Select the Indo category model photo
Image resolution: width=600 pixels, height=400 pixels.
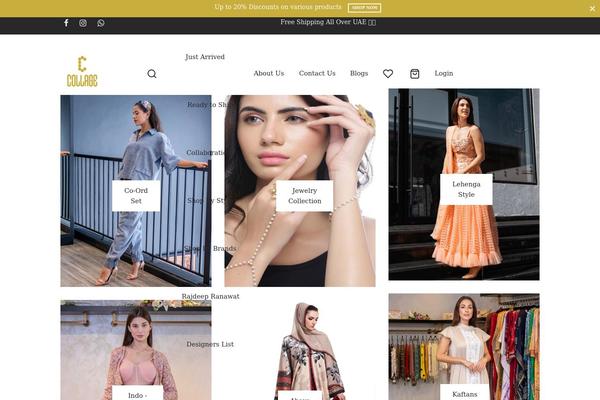click(x=136, y=350)
